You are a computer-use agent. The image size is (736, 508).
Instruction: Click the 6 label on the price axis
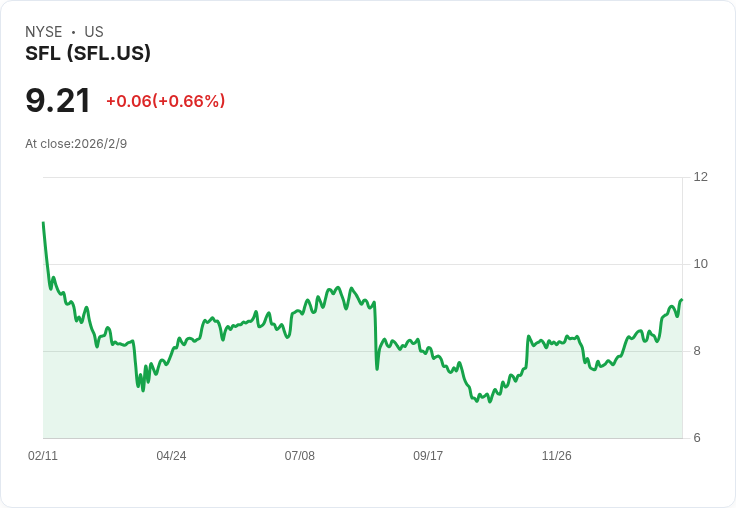coord(697,438)
